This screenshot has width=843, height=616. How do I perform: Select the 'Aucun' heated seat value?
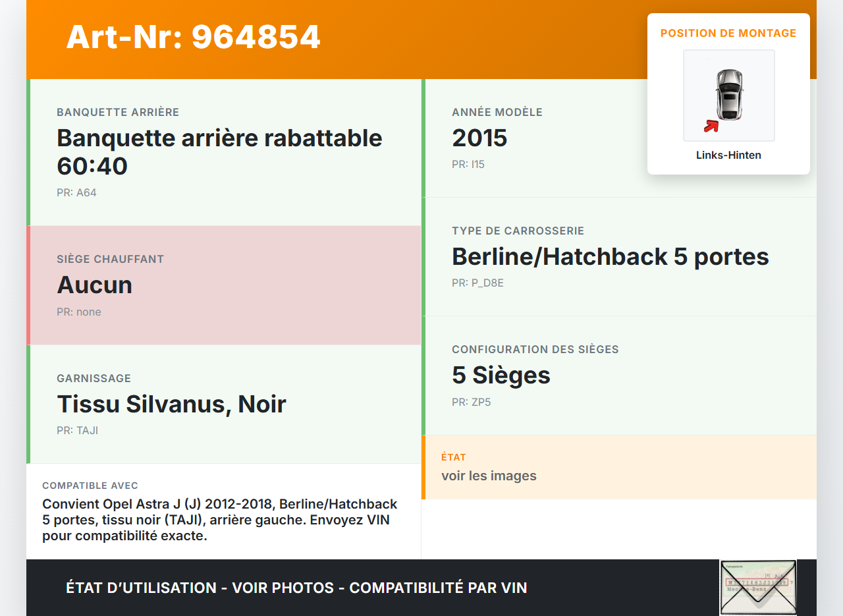pyautogui.click(x=95, y=285)
